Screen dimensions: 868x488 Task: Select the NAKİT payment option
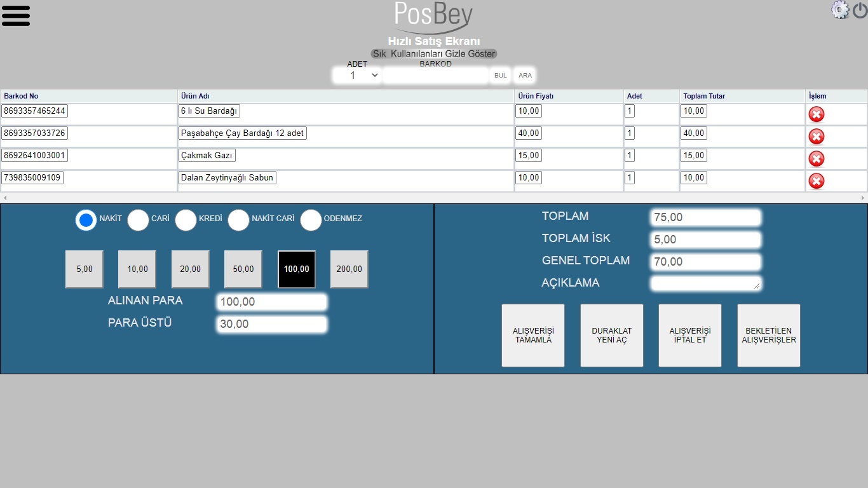coord(86,220)
